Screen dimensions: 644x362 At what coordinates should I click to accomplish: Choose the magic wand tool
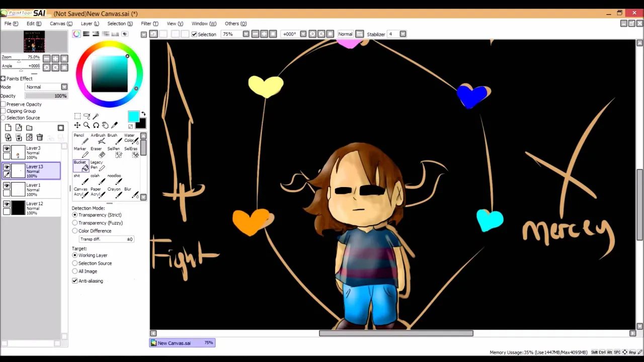(96, 116)
